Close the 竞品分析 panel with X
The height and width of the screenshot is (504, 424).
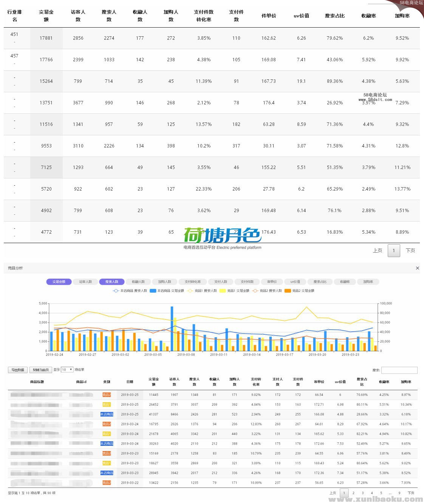click(417, 268)
